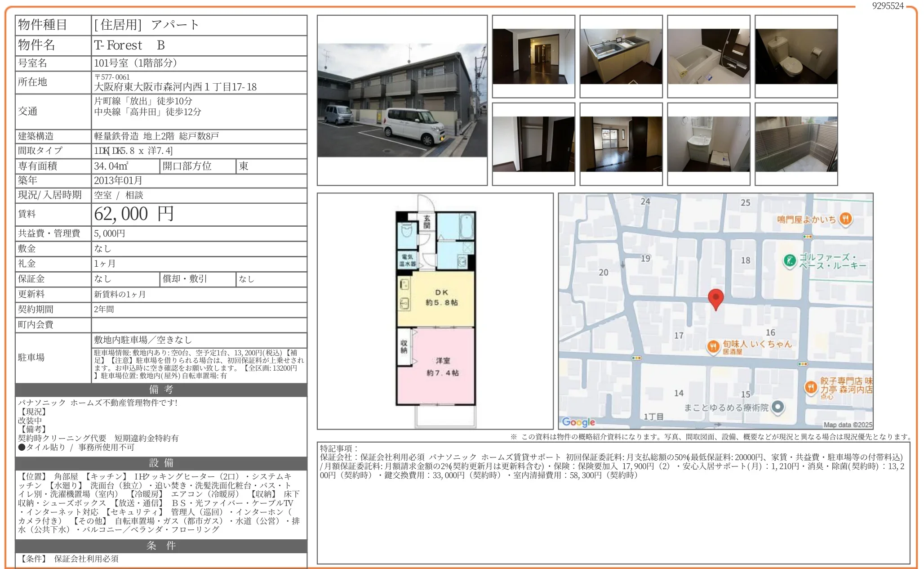This screenshot has width=924, height=569.
Task: Click the 条件 section header
Action: 161,546
